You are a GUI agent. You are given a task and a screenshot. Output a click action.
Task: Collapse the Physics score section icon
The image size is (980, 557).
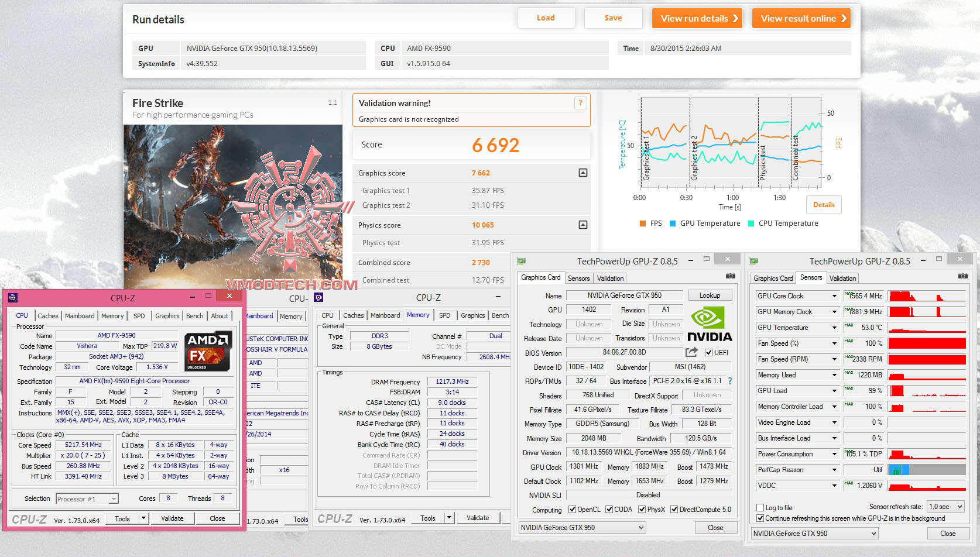583,225
